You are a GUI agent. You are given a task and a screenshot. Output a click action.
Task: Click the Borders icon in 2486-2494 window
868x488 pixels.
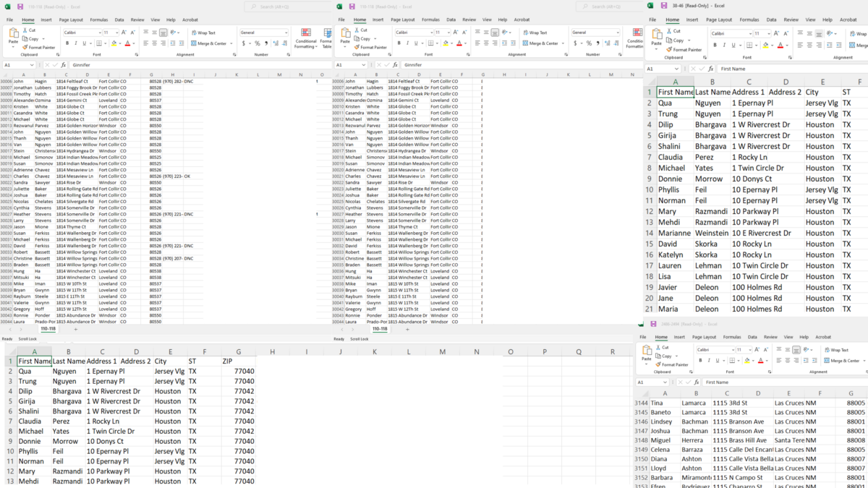point(732,361)
